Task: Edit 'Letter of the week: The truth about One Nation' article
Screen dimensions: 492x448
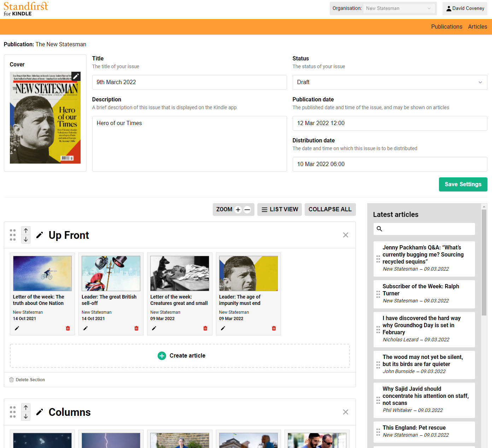Action: coord(17,328)
